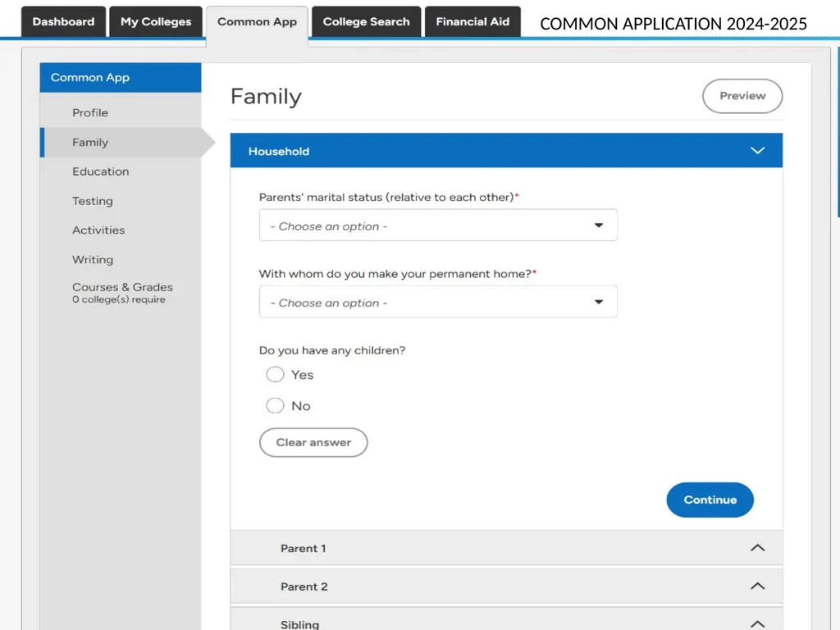The height and width of the screenshot is (630, 840).
Task: Select No for having children
Action: click(275, 405)
